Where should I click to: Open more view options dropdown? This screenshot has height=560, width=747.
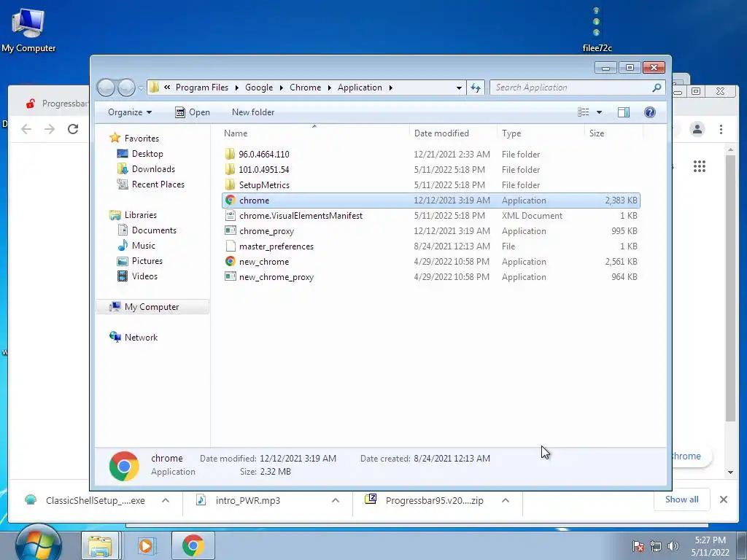tap(600, 112)
